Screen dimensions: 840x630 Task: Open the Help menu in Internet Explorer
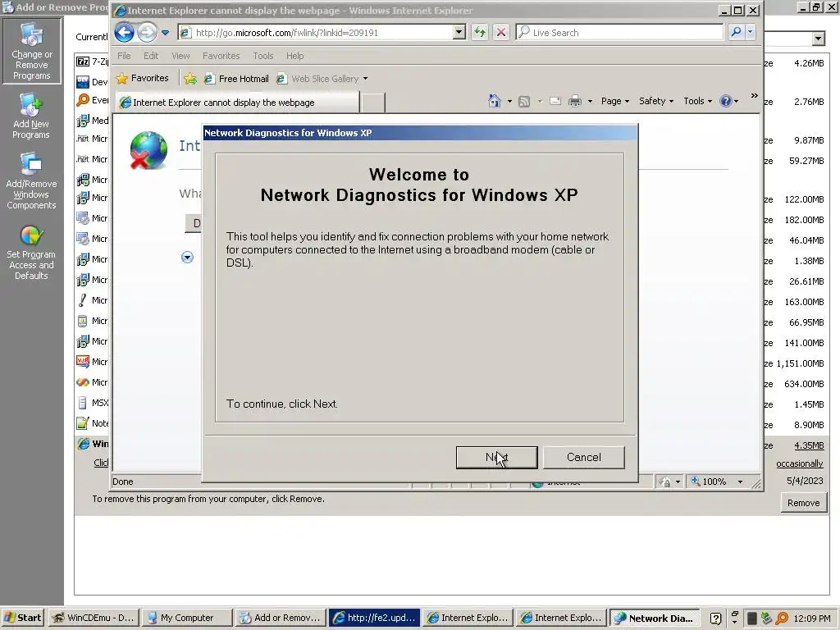(294, 56)
